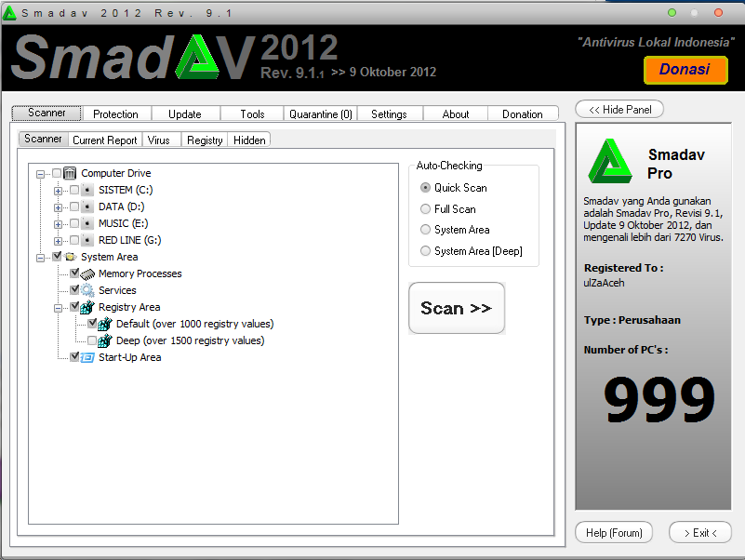Click the Registry Area cube icon
Image resolution: width=745 pixels, height=560 pixels.
tap(87, 308)
